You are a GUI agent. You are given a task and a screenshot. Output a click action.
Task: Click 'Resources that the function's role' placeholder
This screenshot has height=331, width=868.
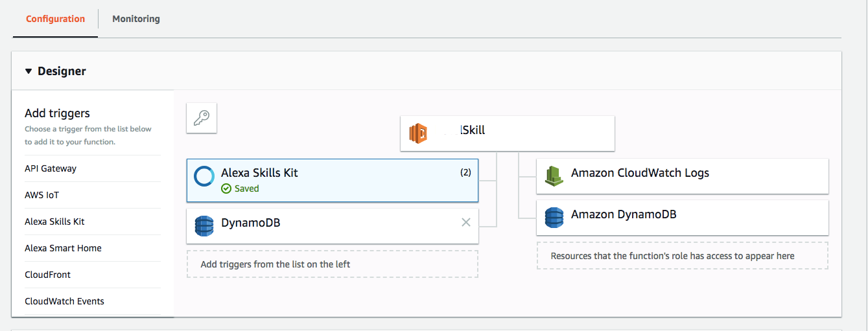(x=683, y=256)
